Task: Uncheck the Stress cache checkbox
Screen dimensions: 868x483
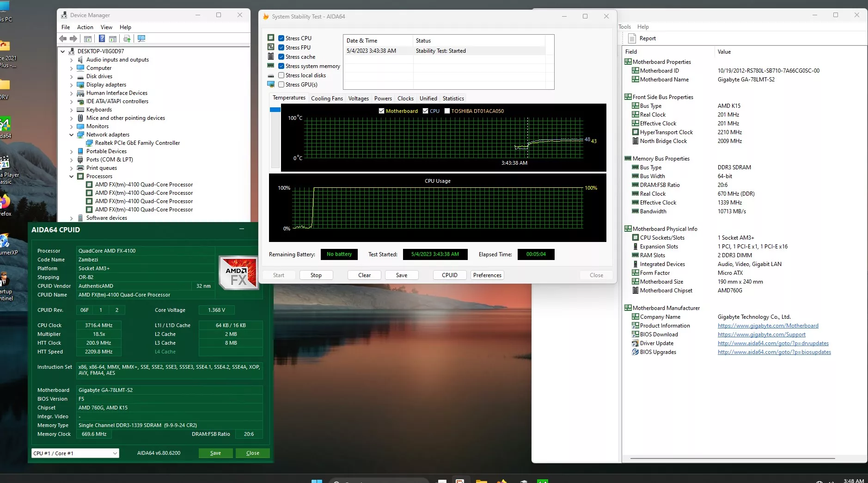Action: (281, 56)
